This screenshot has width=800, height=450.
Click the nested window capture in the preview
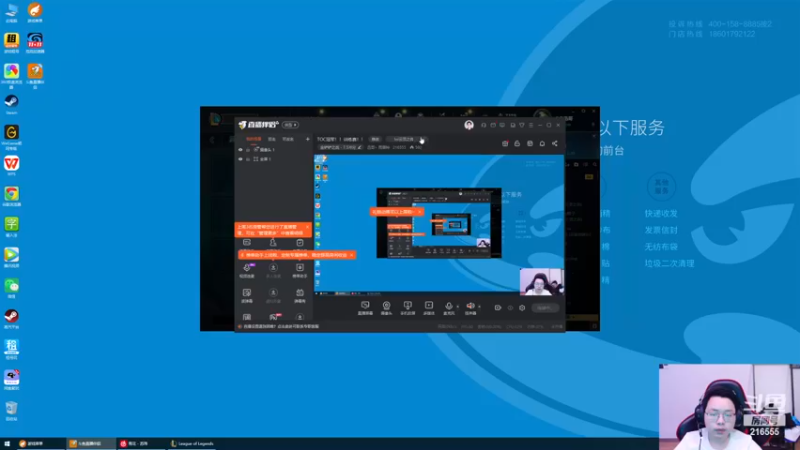pos(439,223)
